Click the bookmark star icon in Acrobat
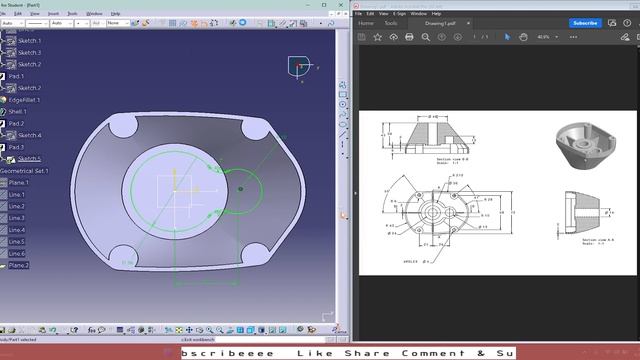This screenshot has width=640, height=360. pos(378,37)
